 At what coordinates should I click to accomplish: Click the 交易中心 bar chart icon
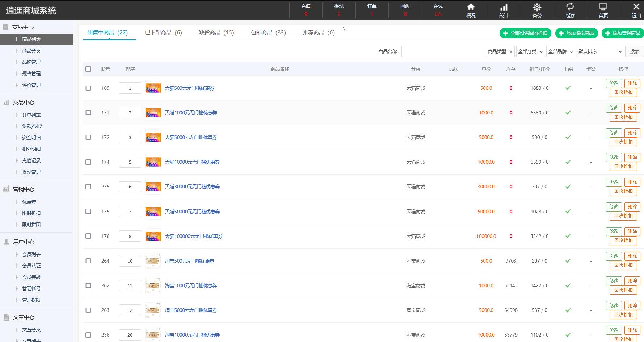6,103
